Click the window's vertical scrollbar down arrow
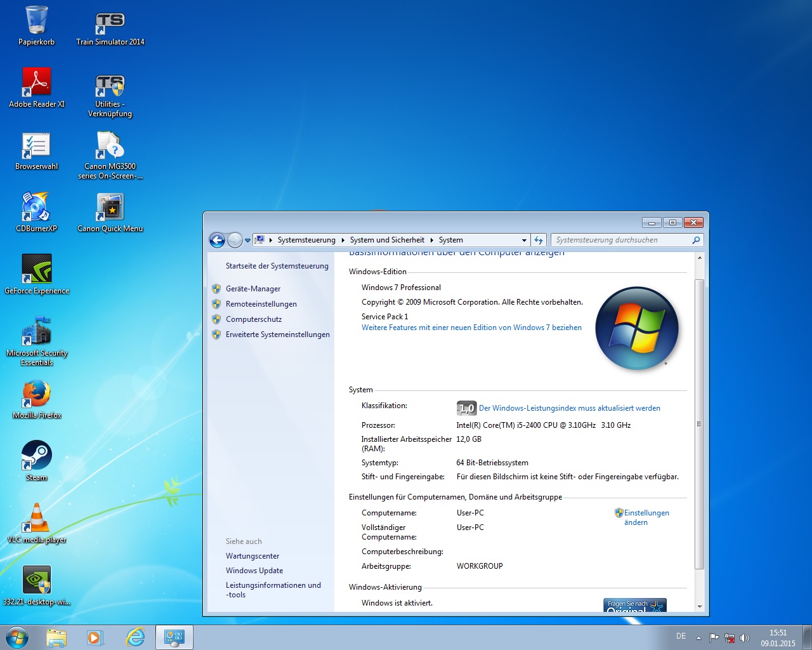The width and height of the screenshot is (812, 650). (700, 606)
